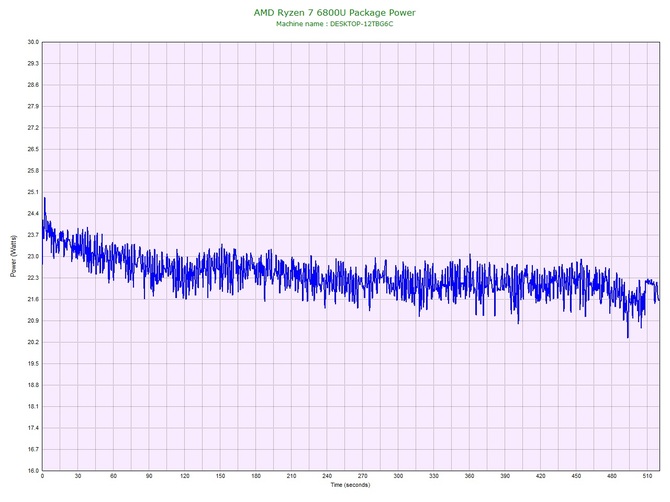Click the 240 tick on the time axis

click(x=327, y=476)
